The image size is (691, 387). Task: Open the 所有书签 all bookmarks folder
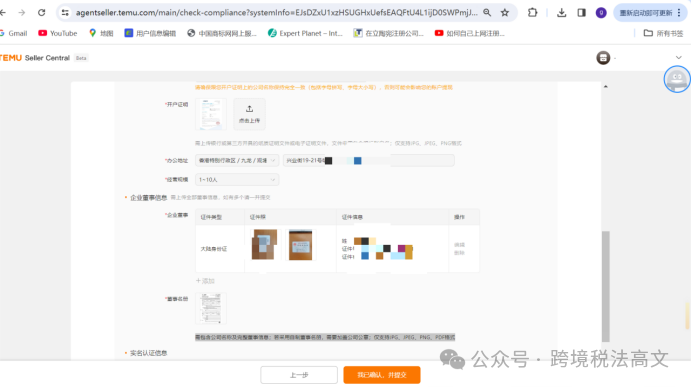click(x=663, y=33)
